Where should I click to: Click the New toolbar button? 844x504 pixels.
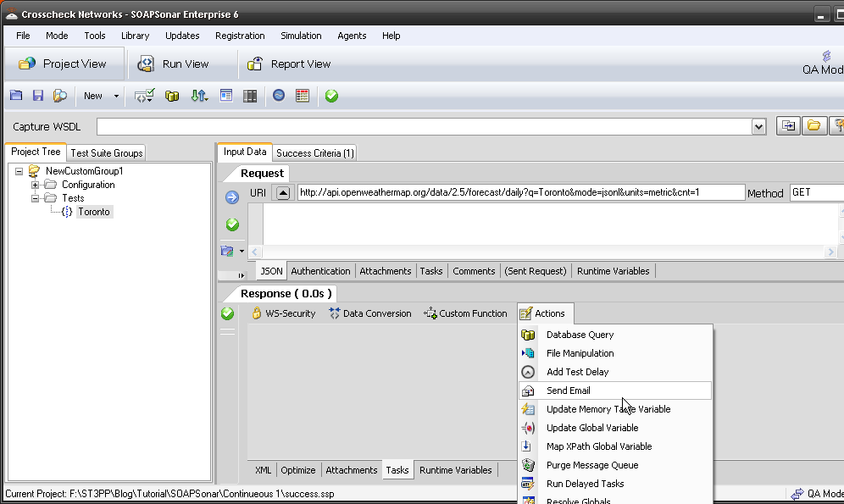pos(92,96)
